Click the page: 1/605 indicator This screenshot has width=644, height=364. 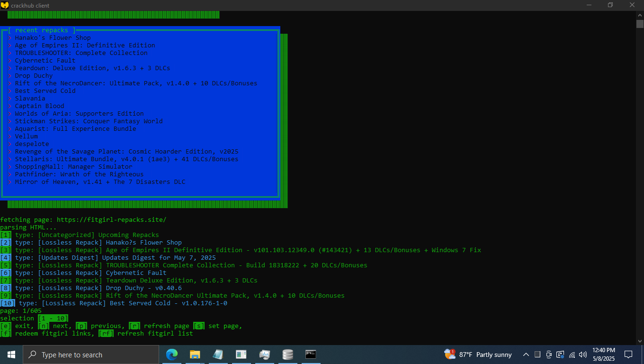click(21, 310)
